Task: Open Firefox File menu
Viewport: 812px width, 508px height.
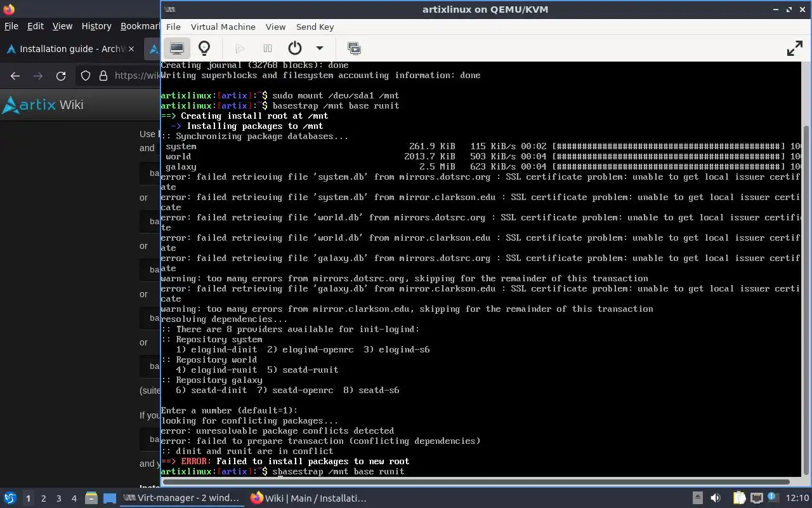Action: 11,26
